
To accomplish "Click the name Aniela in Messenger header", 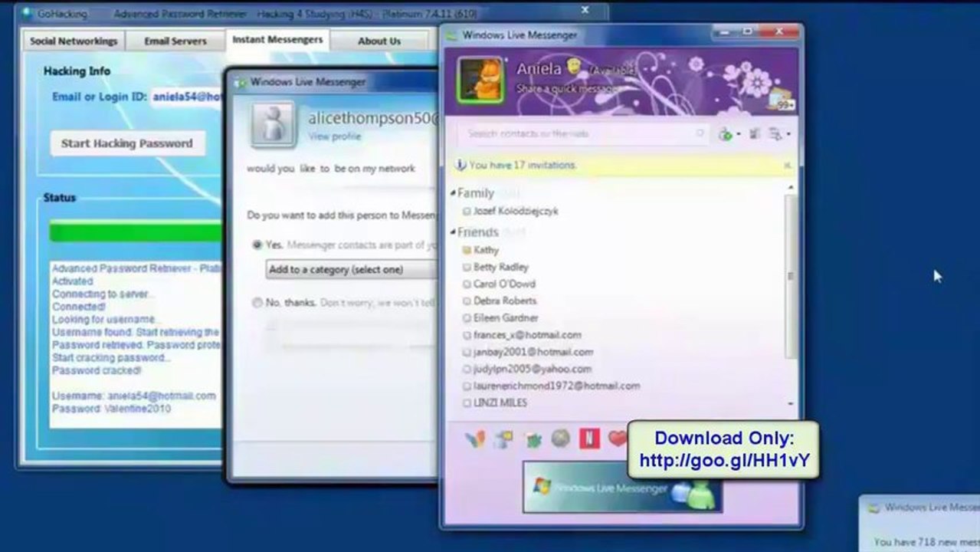I will [539, 68].
